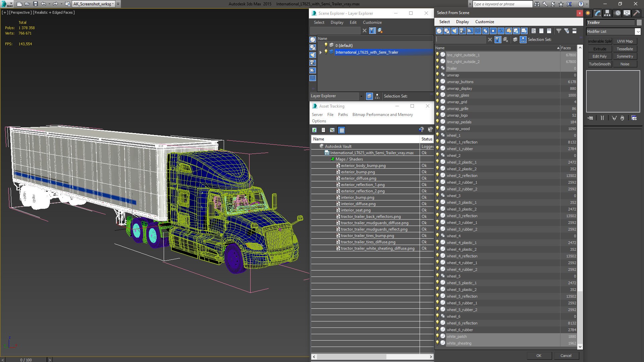Toggle lights display filter in Select From Scene
The width and height of the screenshot is (644, 362).
coord(454,31)
